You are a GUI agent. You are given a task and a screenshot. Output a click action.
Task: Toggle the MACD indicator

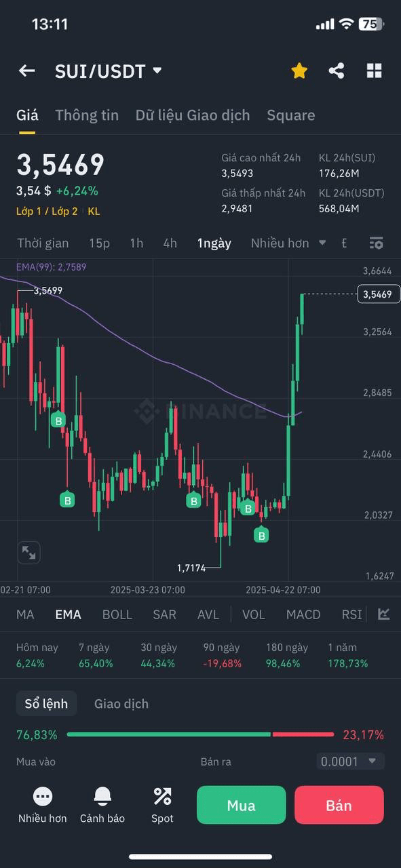tap(303, 614)
